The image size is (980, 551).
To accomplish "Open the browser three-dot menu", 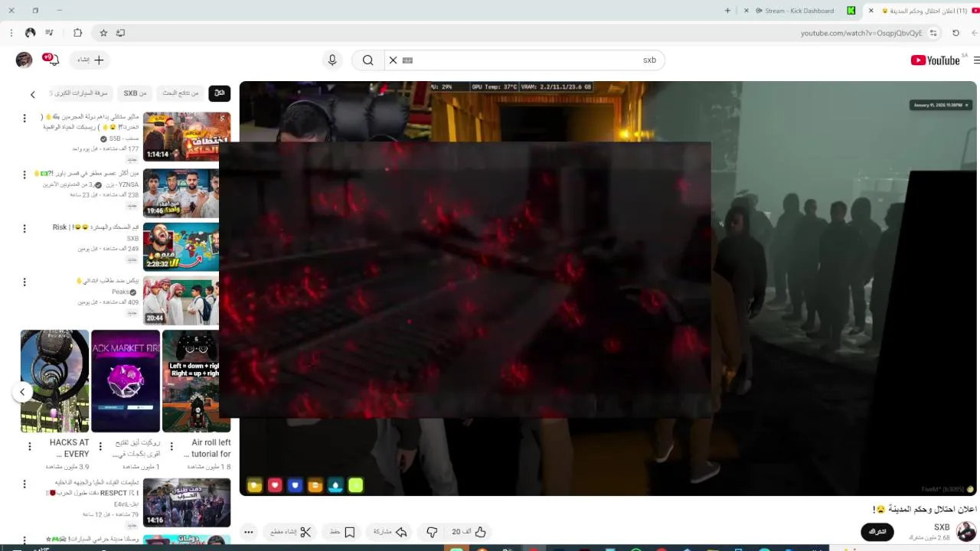I will (11, 33).
